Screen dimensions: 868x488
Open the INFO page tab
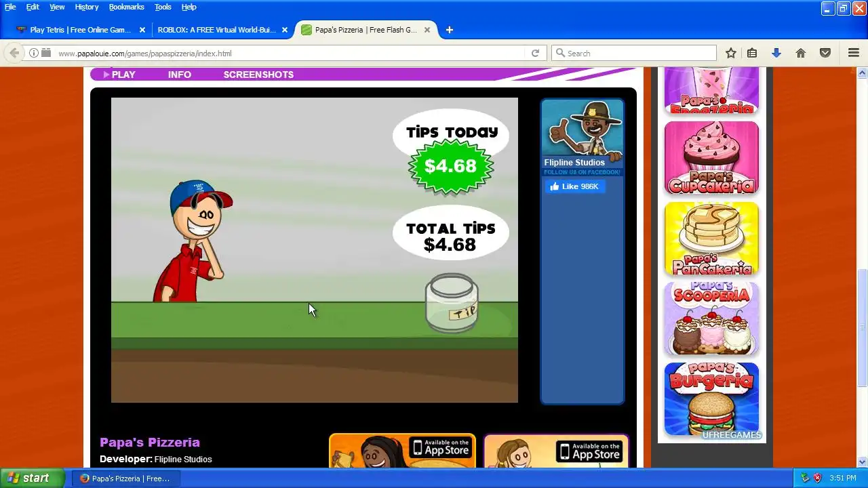[180, 75]
